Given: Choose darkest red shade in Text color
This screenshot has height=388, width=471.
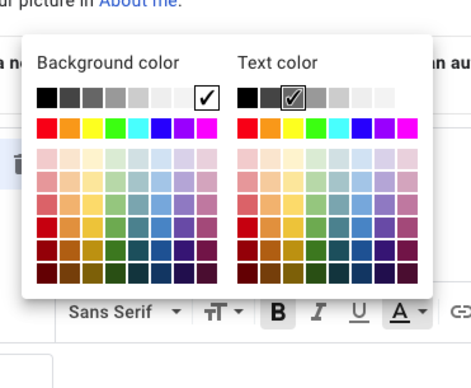Looking at the screenshot, I should pyautogui.click(x=247, y=273).
